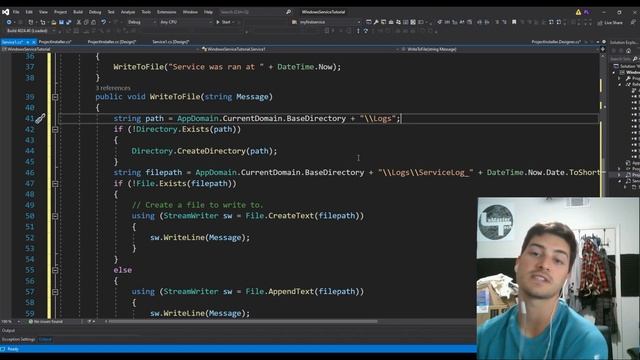640x360 pixels.
Task: Click the Undo toolbar icon
Action: (104, 22)
